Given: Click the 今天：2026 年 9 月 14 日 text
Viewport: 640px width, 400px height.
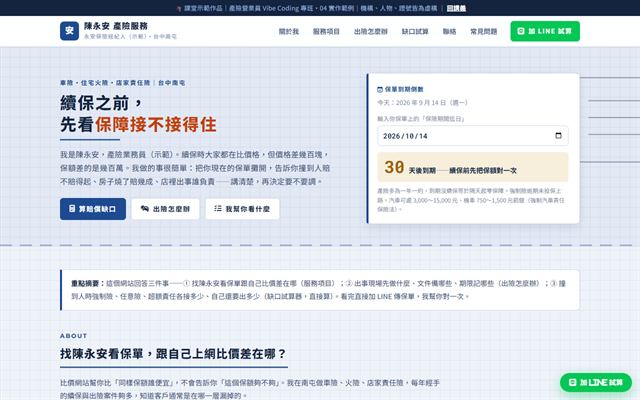Looking at the screenshot, I should tap(422, 103).
